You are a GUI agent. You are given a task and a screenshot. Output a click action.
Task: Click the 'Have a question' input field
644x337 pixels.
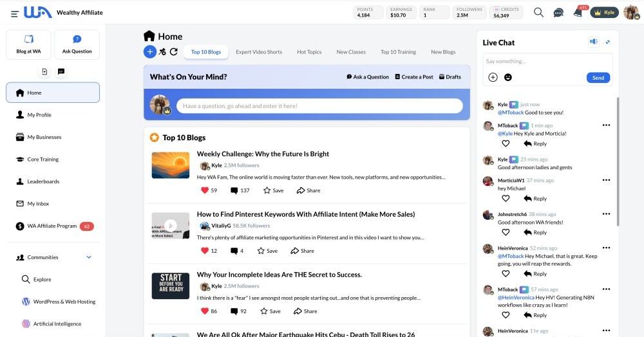[319, 106]
